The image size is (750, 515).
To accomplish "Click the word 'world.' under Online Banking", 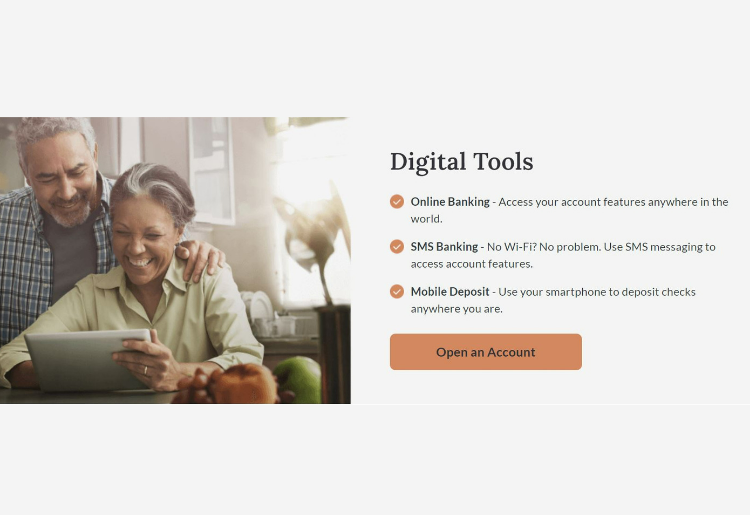I will click(x=427, y=219).
